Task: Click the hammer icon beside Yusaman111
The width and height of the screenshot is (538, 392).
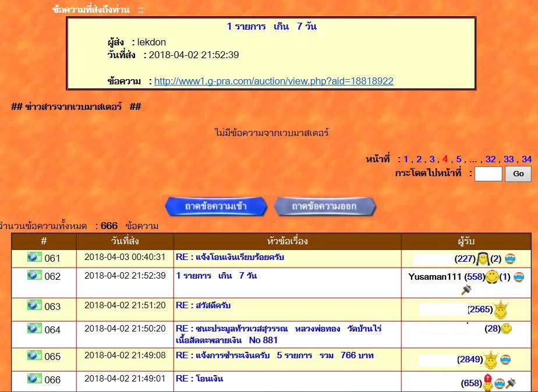Action: [465, 290]
